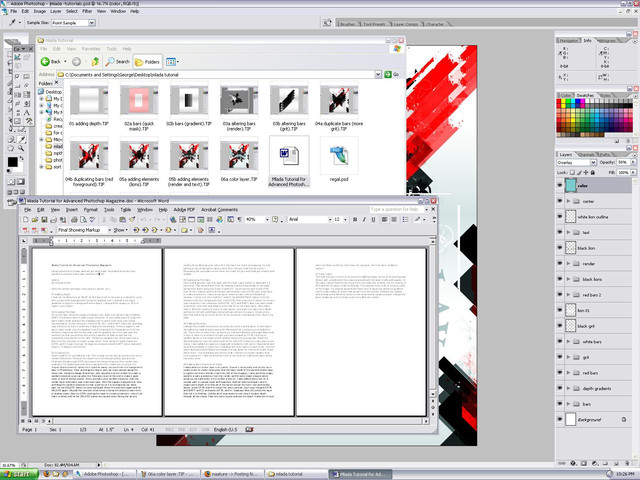Switch to 06a color layer.TIF taskbar button
The width and height of the screenshot is (640, 480).
point(168,474)
